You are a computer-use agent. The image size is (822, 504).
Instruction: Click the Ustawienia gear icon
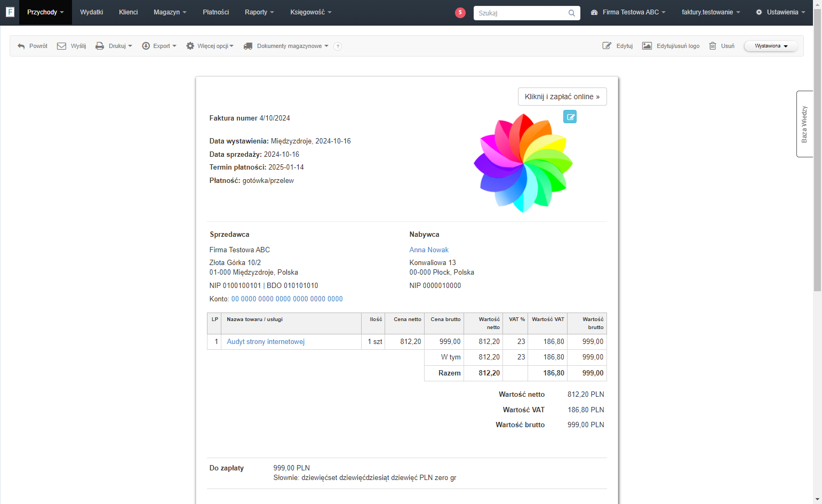[x=759, y=12]
